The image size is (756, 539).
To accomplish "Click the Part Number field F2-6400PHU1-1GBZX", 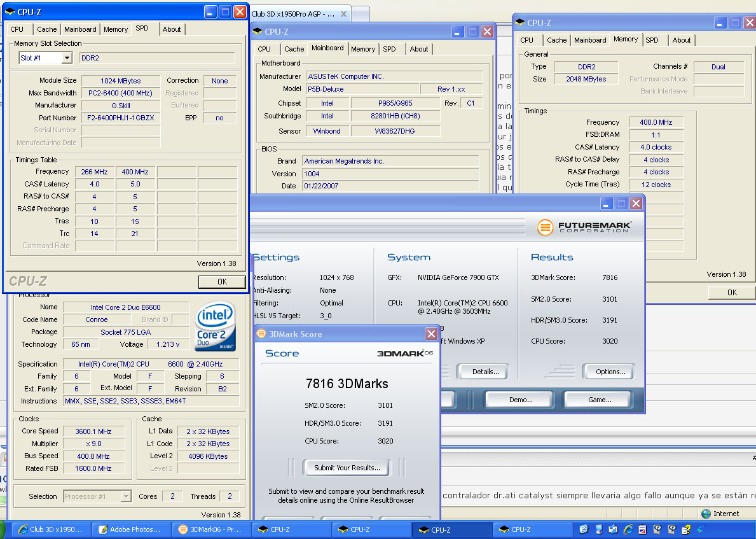I will [121, 118].
